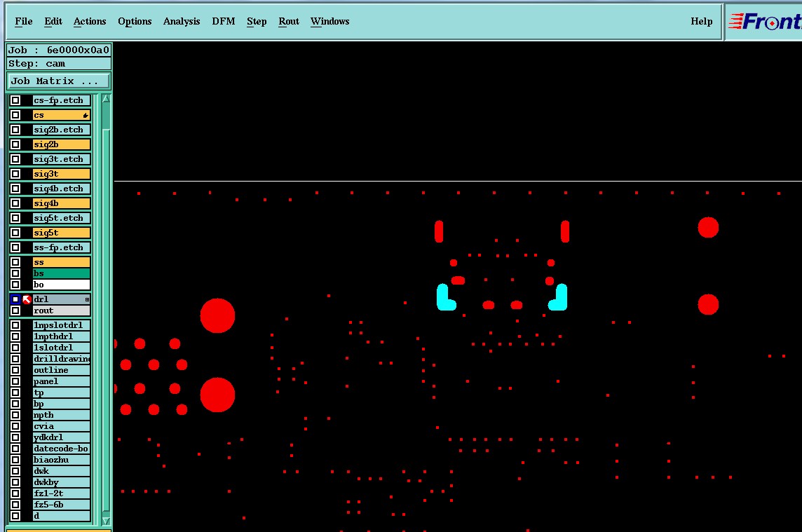Image resolution: width=802 pixels, height=532 pixels.
Task: Open the DFM menu
Action: tap(224, 22)
